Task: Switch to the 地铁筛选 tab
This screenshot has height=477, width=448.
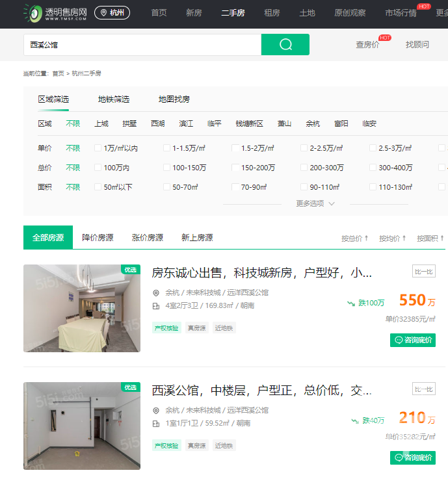Action: (114, 99)
